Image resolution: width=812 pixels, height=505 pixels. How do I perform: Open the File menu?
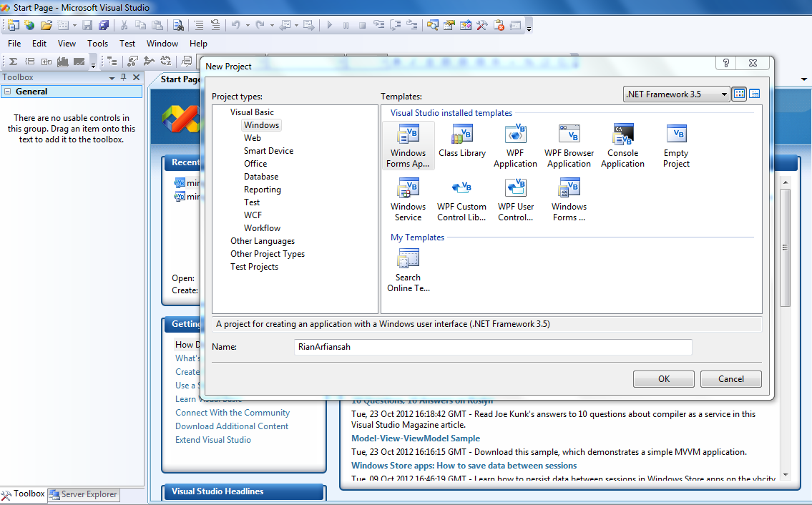pos(14,44)
